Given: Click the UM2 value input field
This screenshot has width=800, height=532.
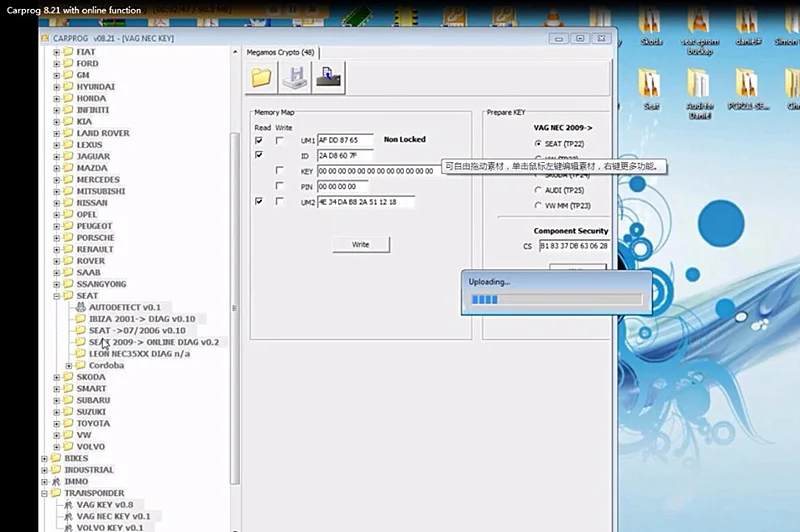Looking at the screenshot, I should click(366, 202).
